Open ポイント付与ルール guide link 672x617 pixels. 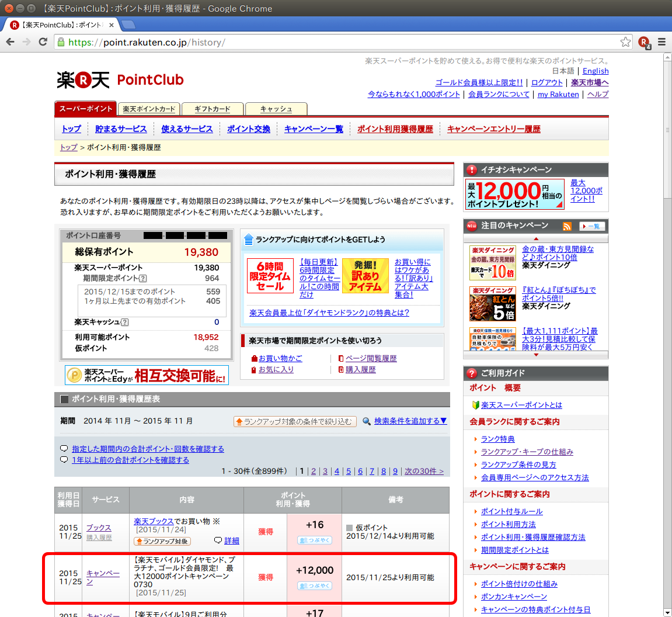tap(511, 511)
